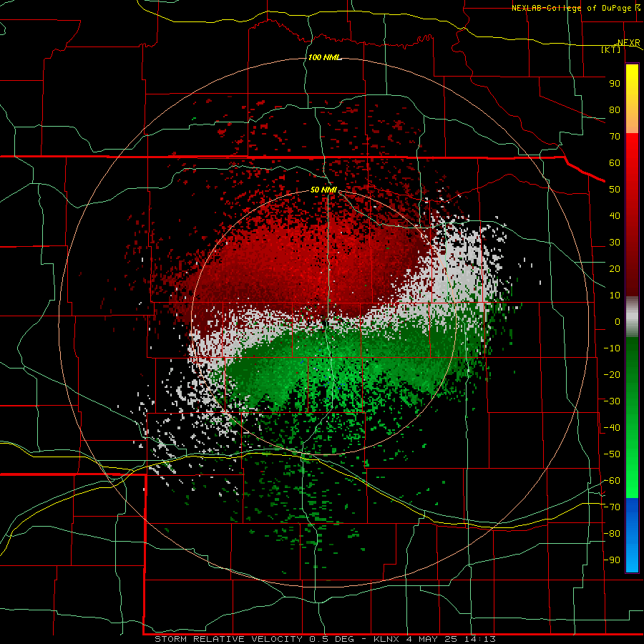Click the 10 value on the velocity scale
Screen dimensions: 644x644
(x=615, y=296)
